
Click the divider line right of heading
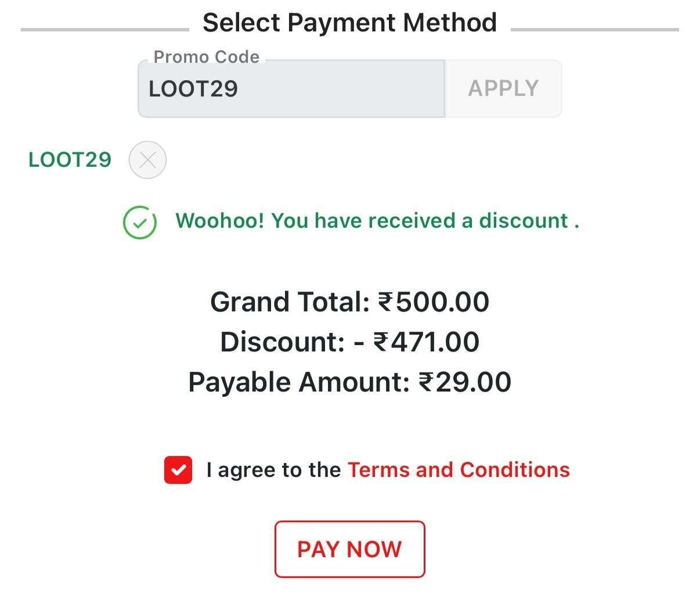pyautogui.click(x=594, y=29)
